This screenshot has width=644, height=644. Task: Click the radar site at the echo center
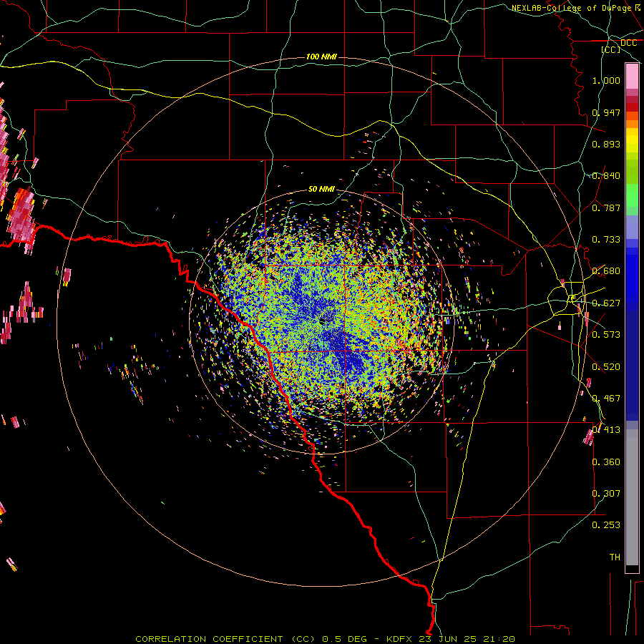tap(323, 321)
